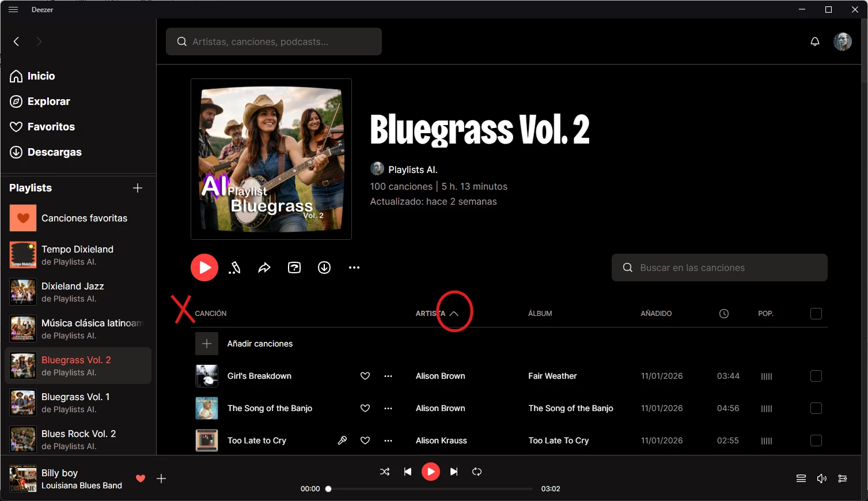Open the Tempo Dixieland playlist

point(78,255)
